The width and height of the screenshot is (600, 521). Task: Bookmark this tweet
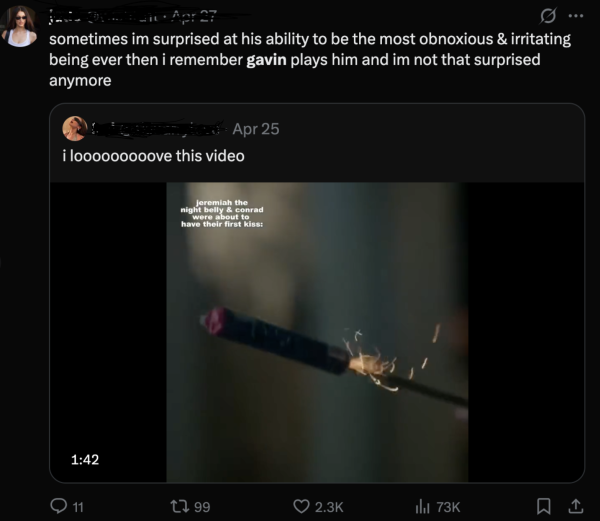coord(543,506)
